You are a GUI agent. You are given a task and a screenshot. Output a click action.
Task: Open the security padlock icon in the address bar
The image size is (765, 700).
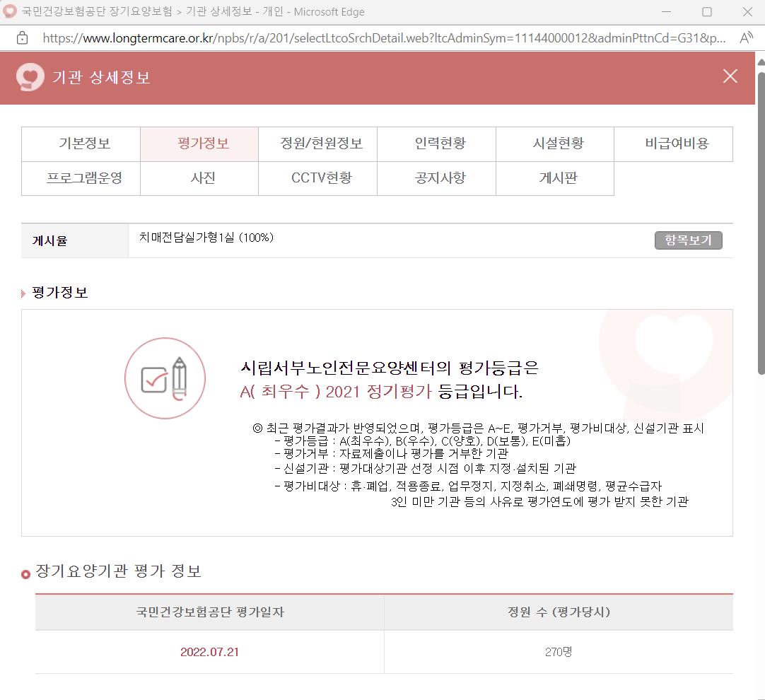click(21, 39)
